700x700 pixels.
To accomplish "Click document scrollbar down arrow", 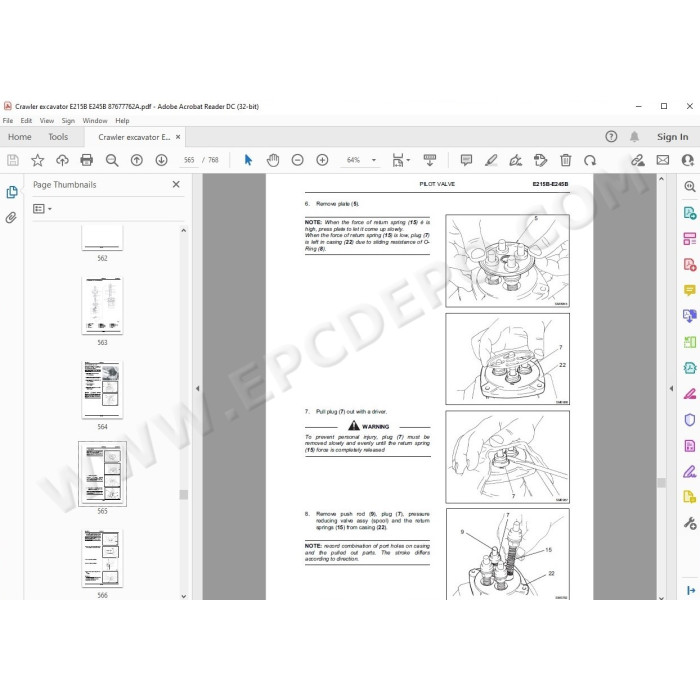I will (661, 597).
